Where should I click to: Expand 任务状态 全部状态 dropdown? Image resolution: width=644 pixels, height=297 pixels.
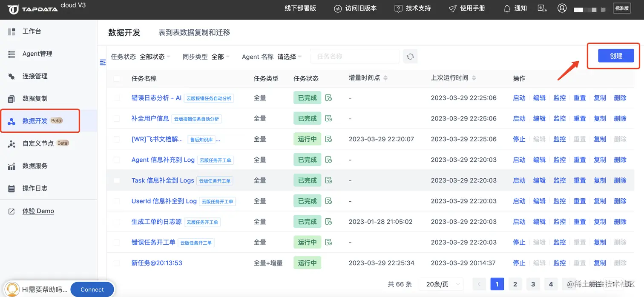coord(155,57)
